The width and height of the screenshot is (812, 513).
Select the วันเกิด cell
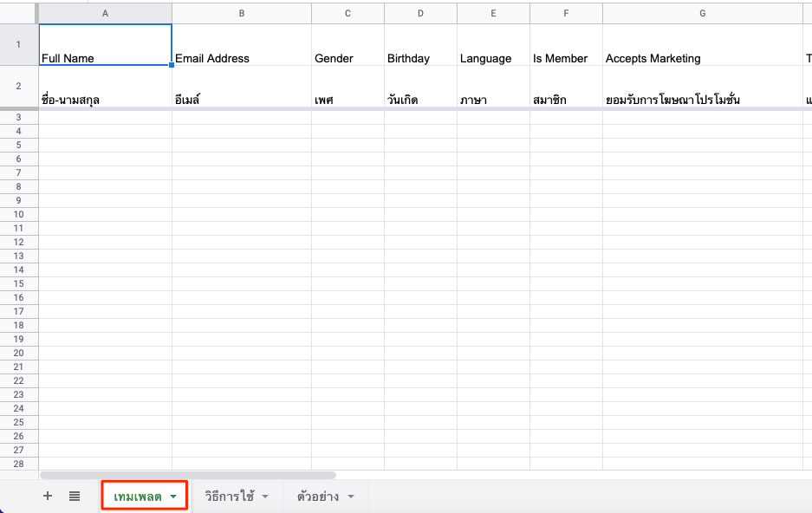tap(420, 87)
